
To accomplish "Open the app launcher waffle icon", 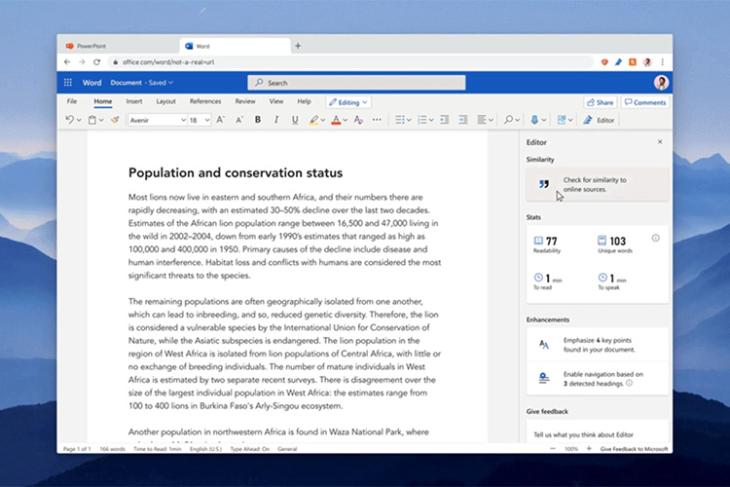I will pyautogui.click(x=68, y=82).
